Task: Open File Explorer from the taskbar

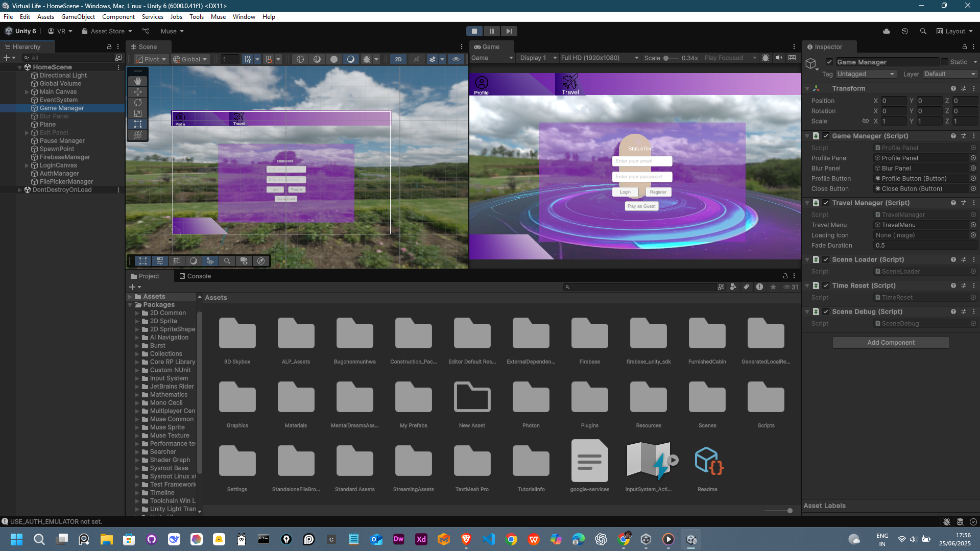Action: pyautogui.click(x=107, y=539)
